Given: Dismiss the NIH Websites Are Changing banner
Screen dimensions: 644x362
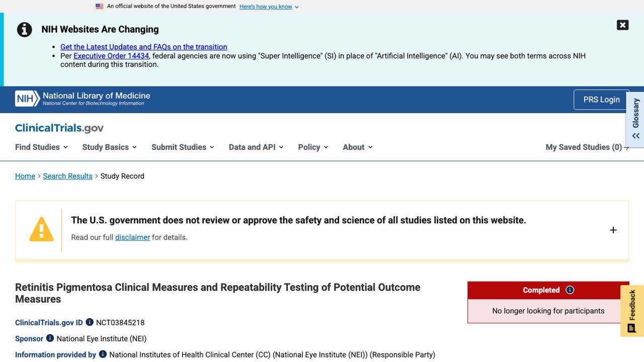Looking at the screenshot, I should pyautogui.click(x=622, y=25).
